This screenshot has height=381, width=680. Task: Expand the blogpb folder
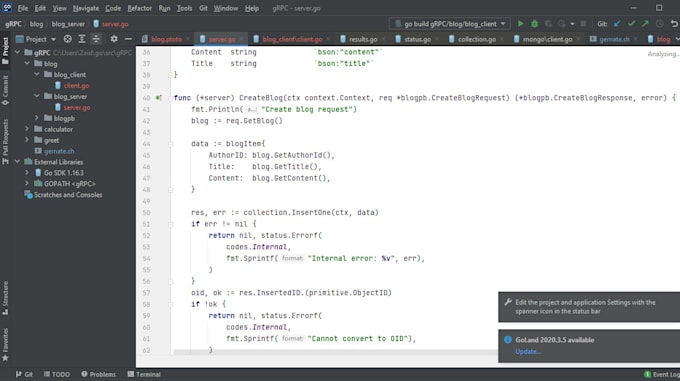click(x=37, y=118)
